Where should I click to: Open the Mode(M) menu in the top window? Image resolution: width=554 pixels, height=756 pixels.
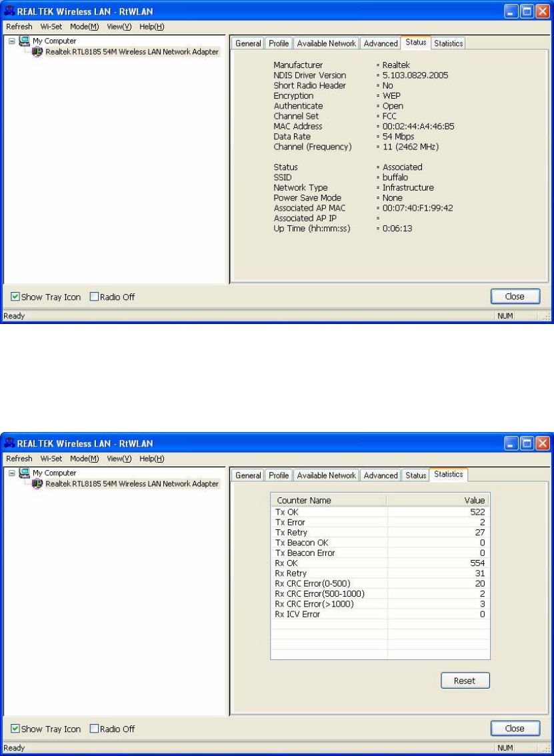click(85, 27)
